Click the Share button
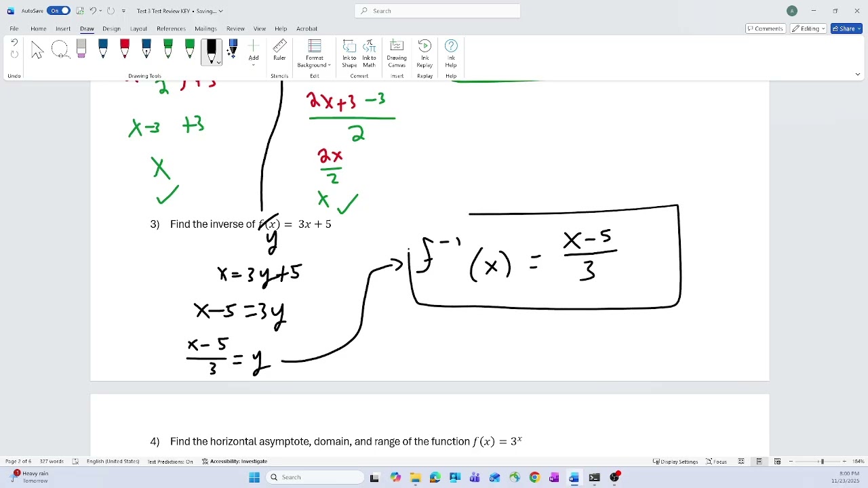This screenshot has height=488, width=868. pos(846,28)
